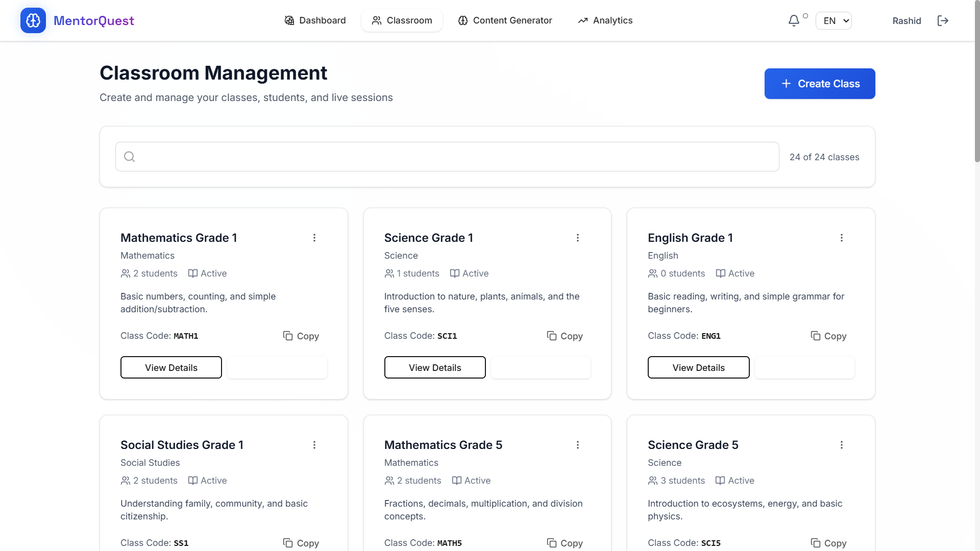Open the notifications bell
Image resolution: width=980 pixels, height=551 pixels.
(794, 20)
